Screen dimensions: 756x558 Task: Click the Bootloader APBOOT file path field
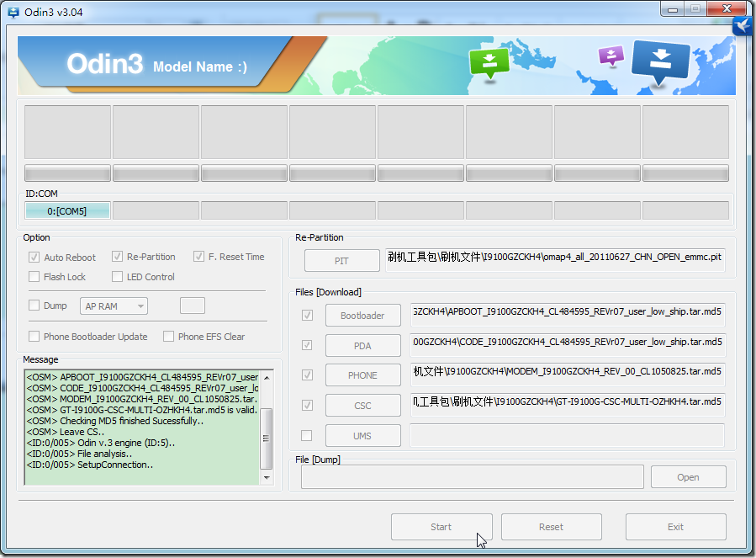568,315
